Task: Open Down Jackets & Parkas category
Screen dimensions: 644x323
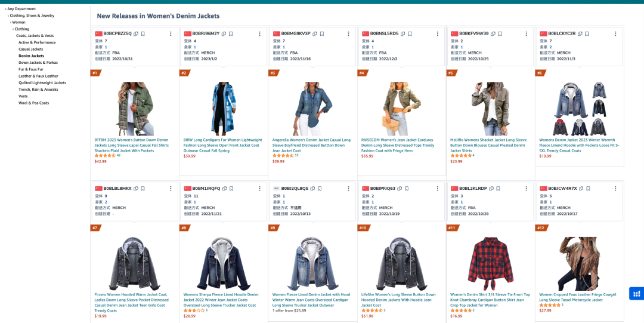Action: [x=38, y=62]
